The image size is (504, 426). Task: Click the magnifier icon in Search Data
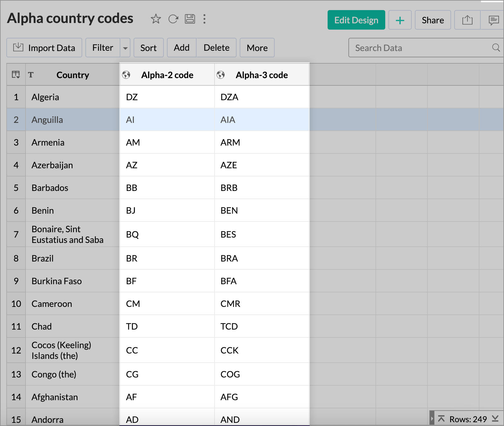[x=496, y=48]
